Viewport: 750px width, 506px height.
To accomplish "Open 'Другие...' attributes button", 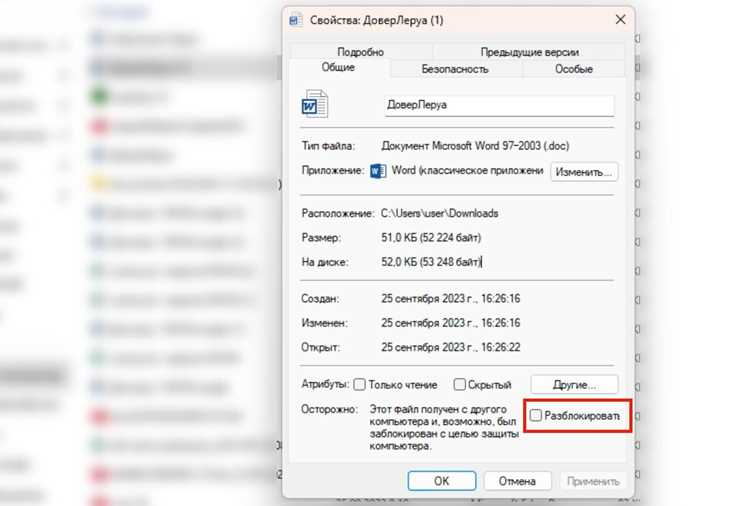I will coord(574,385).
